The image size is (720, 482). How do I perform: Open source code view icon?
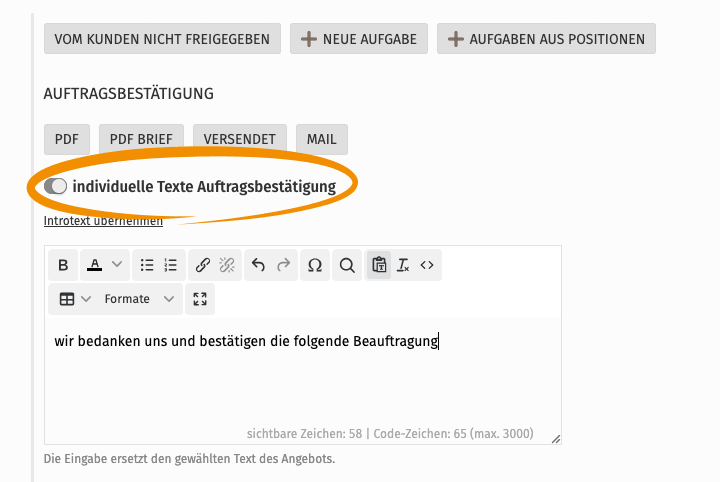[427, 265]
